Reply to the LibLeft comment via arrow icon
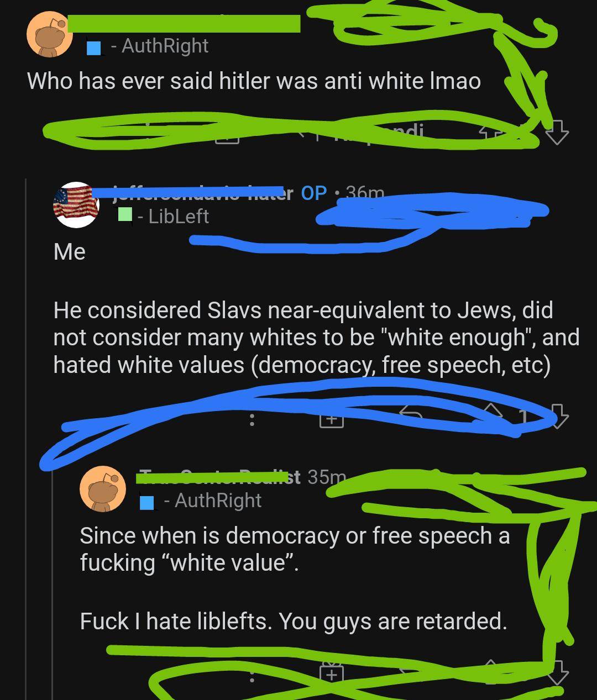The width and height of the screenshot is (597, 700). [x=411, y=415]
